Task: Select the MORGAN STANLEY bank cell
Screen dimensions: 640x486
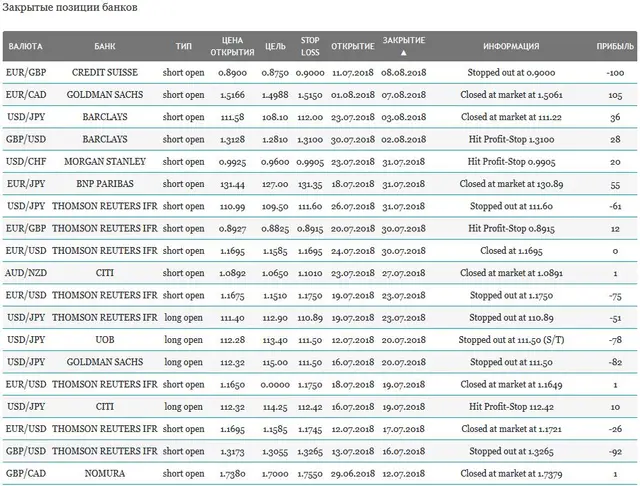Action: pos(105,162)
